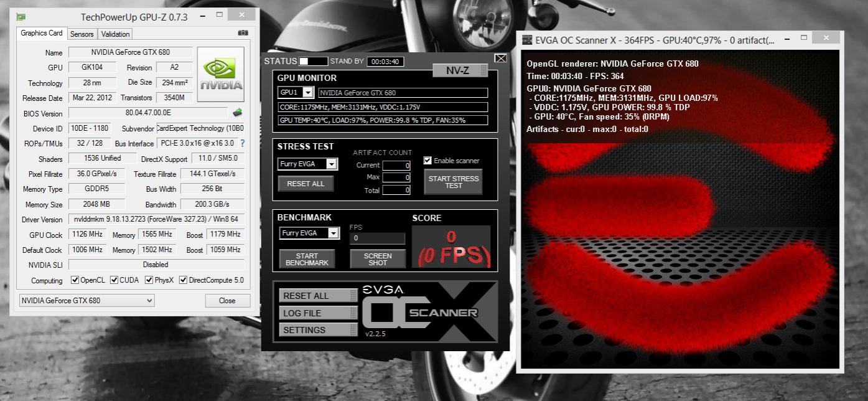Click the CORE/MEM/VDDC readout line in monitor
The height and width of the screenshot is (401, 868).
tap(383, 107)
